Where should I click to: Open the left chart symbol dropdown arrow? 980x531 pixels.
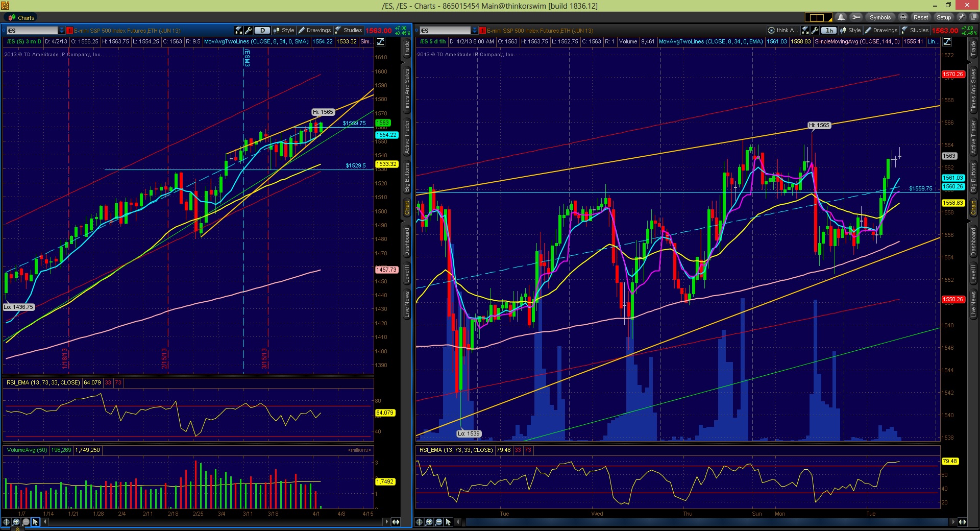[62, 31]
